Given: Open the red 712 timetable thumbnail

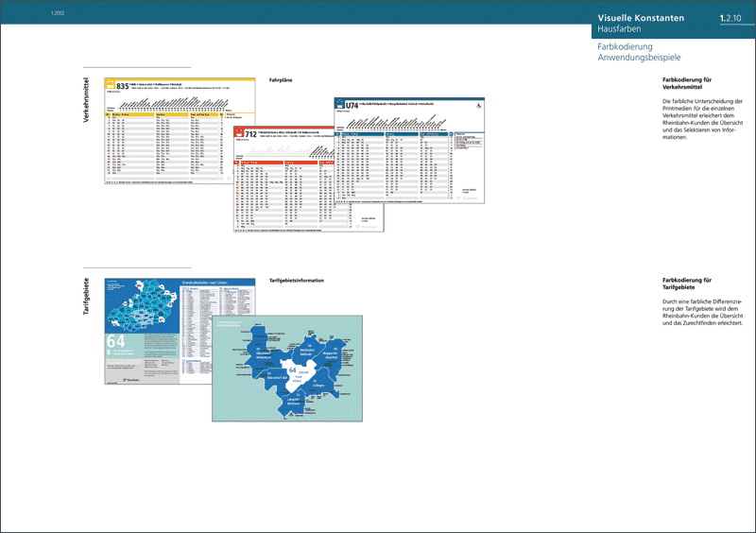Looking at the screenshot, I should [283, 203].
